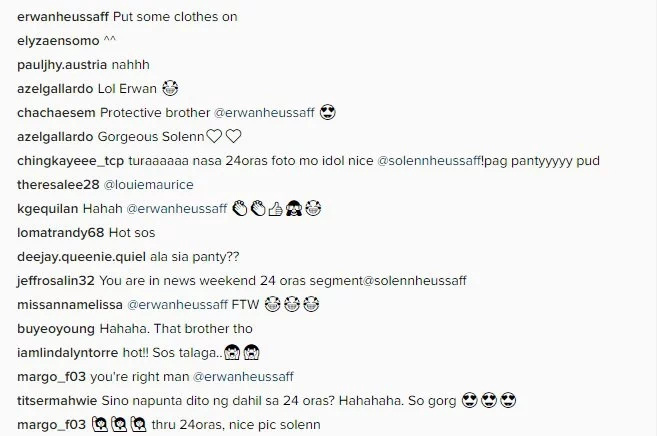Open erwanheussaff's profile from top comment

coord(63,17)
